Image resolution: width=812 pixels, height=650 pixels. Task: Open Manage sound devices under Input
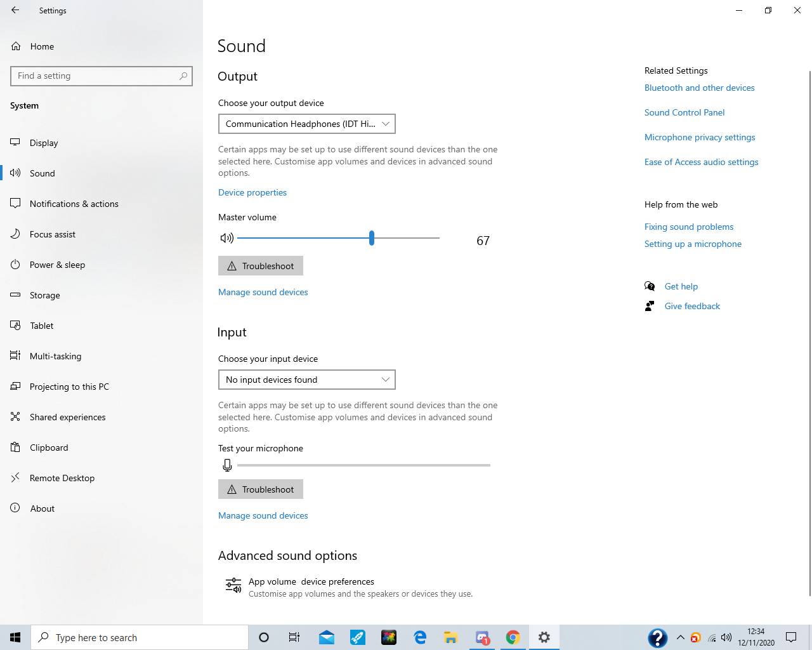pos(263,515)
